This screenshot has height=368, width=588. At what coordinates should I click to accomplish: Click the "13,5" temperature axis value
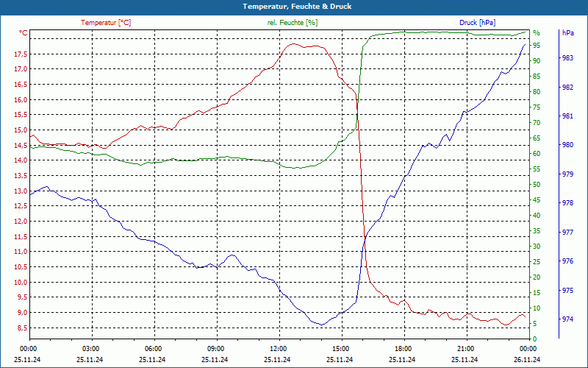tap(21, 176)
